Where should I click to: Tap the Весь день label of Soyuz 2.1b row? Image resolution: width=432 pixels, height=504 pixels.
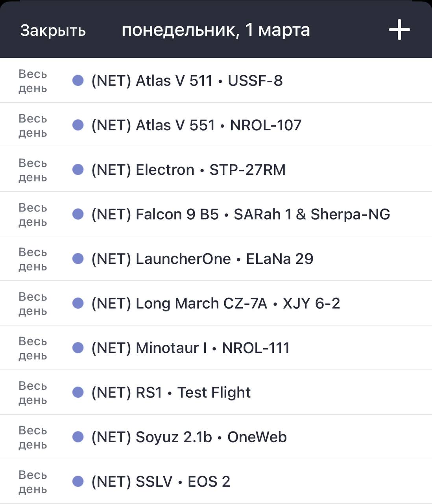pos(33,437)
